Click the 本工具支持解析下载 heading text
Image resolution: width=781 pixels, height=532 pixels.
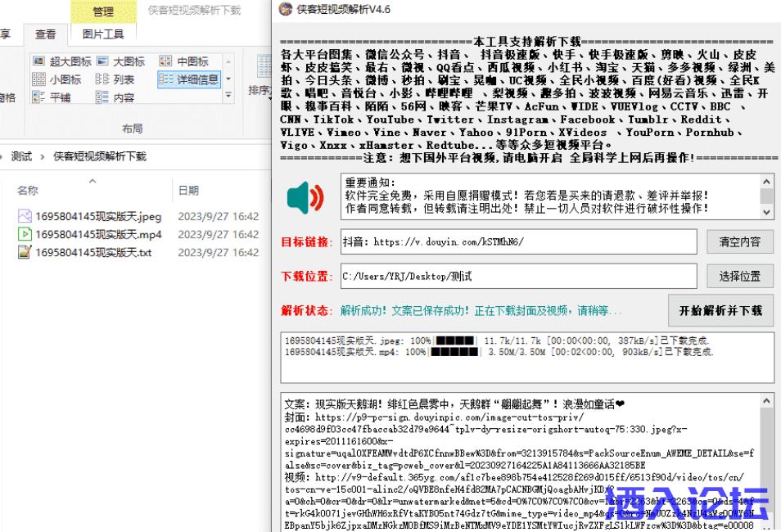[x=527, y=42]
